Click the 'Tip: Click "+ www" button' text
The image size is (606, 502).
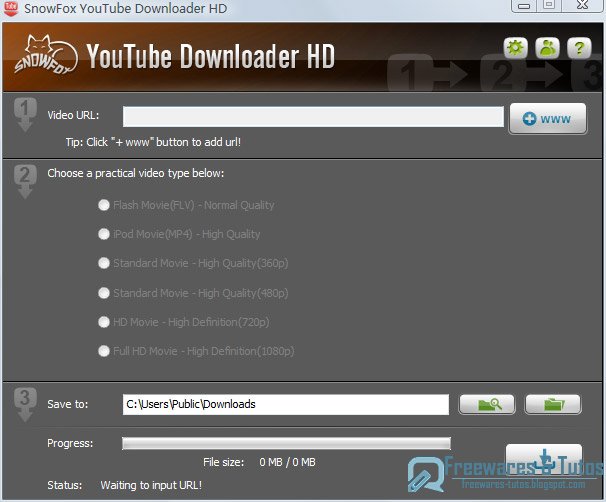point(153,142)
